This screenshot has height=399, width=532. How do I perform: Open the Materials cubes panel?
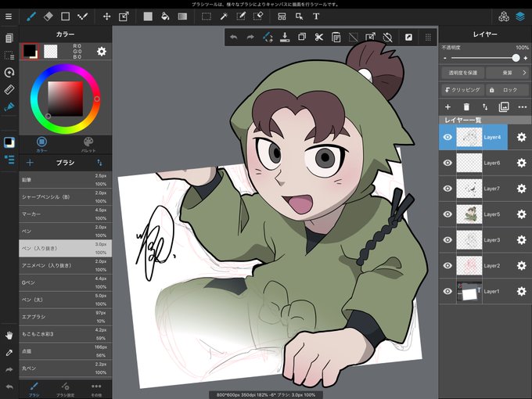coord(504,16)
